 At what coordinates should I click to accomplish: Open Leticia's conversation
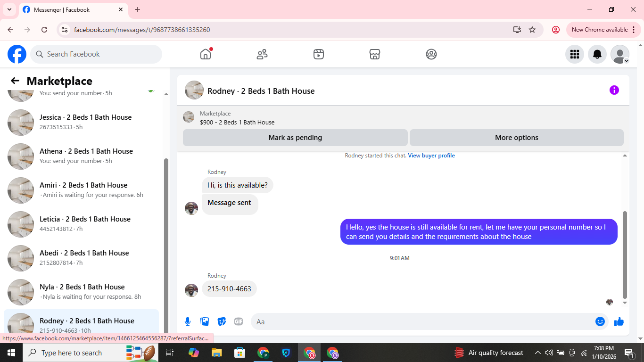pos(81,224)
